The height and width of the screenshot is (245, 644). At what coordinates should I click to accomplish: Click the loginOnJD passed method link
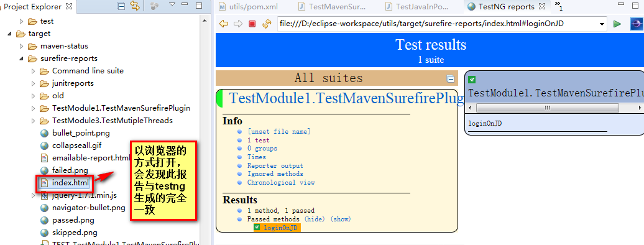pos(280,228)
